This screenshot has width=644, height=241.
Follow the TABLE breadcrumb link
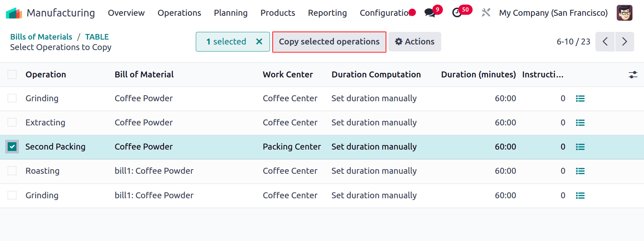[97, 37]
